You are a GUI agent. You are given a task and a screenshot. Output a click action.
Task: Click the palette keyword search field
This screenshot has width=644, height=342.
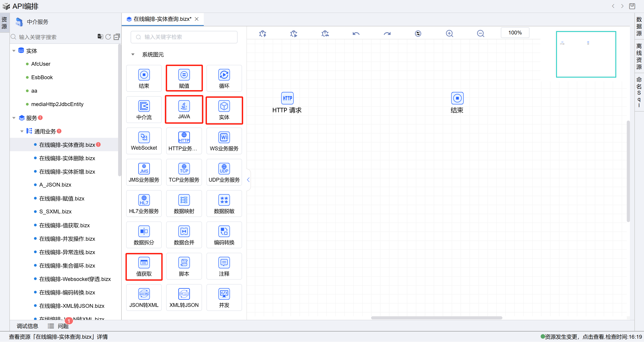184,37
